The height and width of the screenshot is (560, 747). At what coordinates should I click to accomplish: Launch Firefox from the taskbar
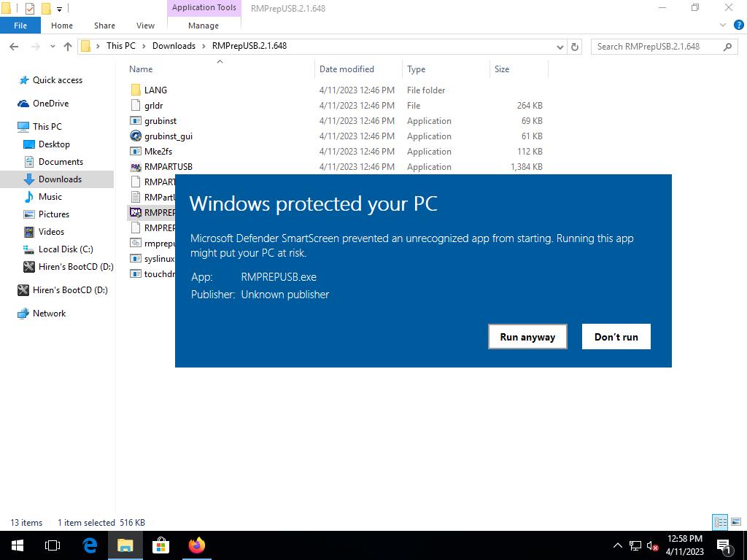(x=196, y=545)
